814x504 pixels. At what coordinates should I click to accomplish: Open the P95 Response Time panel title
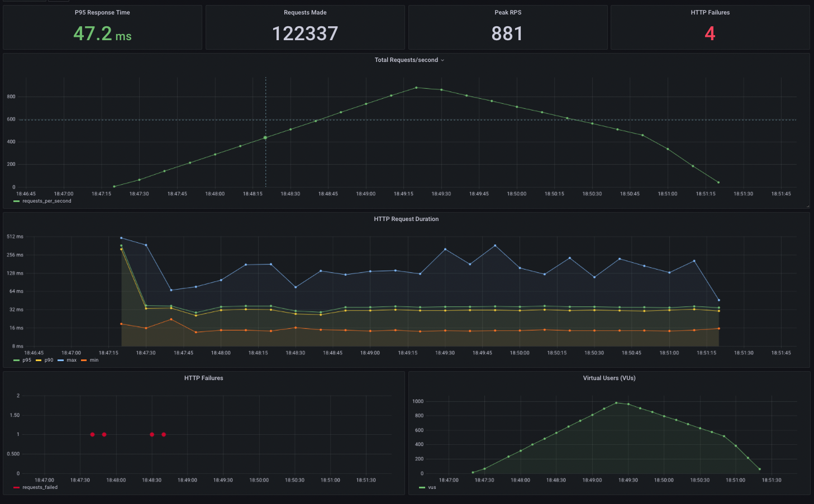point(102,12)
